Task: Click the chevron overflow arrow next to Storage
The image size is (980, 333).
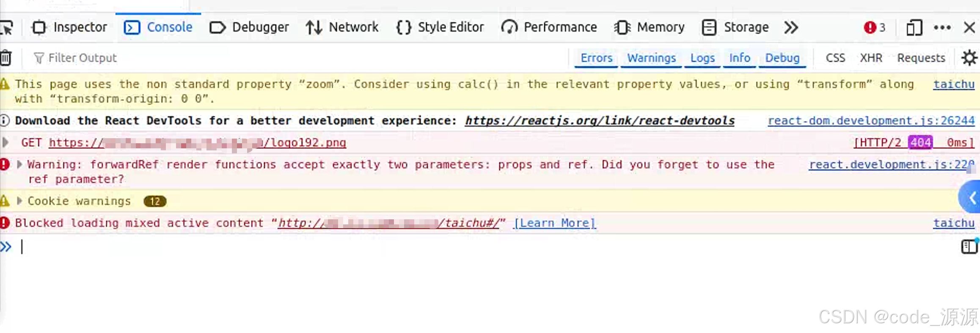Action: click(791, 27)
